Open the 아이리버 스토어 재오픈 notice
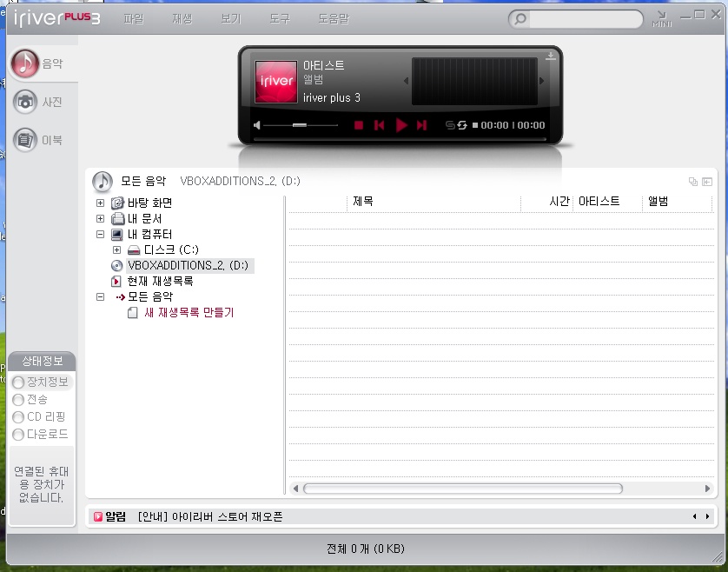The width and height of the screenshot is (728, 572). [210, 516]
